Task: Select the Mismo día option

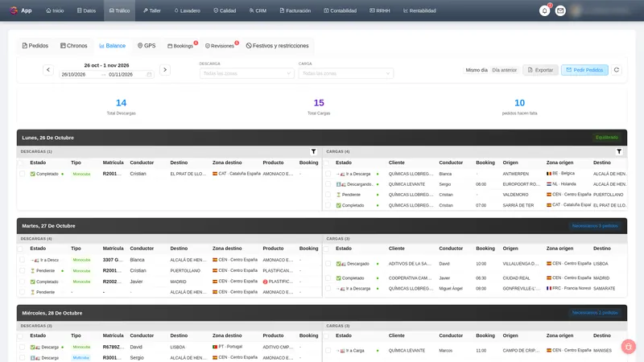Action: tap(477, 70)
